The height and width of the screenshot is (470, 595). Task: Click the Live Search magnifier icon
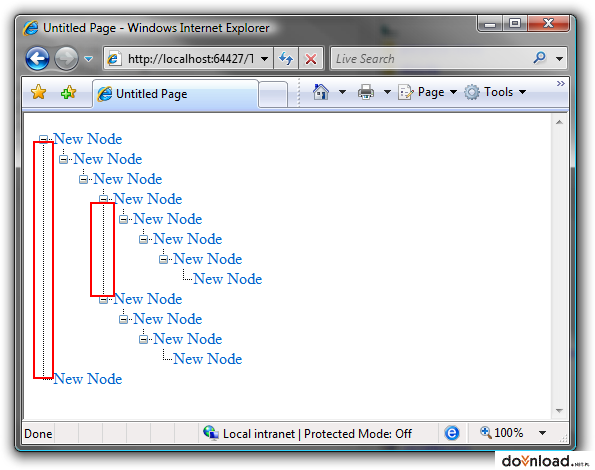[539, 58]
